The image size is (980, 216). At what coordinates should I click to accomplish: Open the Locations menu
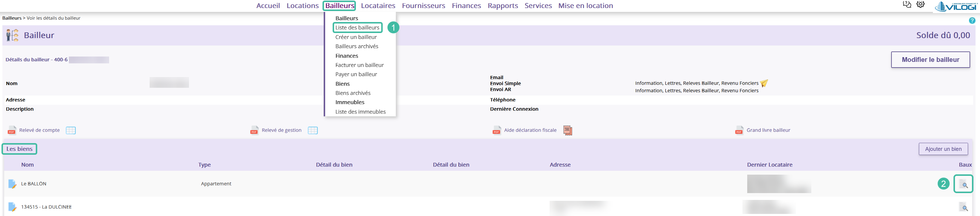[x=303, y=6]
